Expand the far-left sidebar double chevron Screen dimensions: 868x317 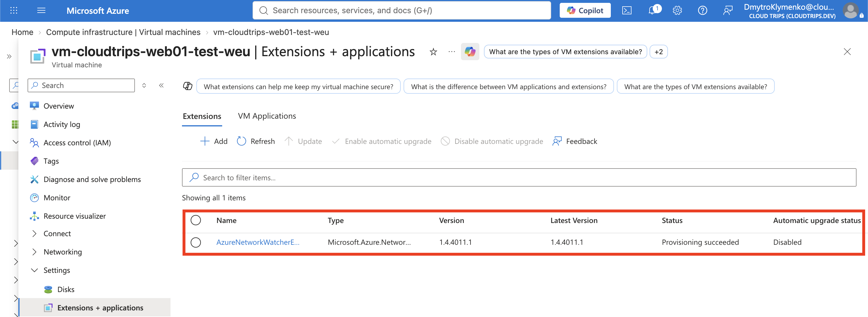pyautogui.click(x=9, y=56)
